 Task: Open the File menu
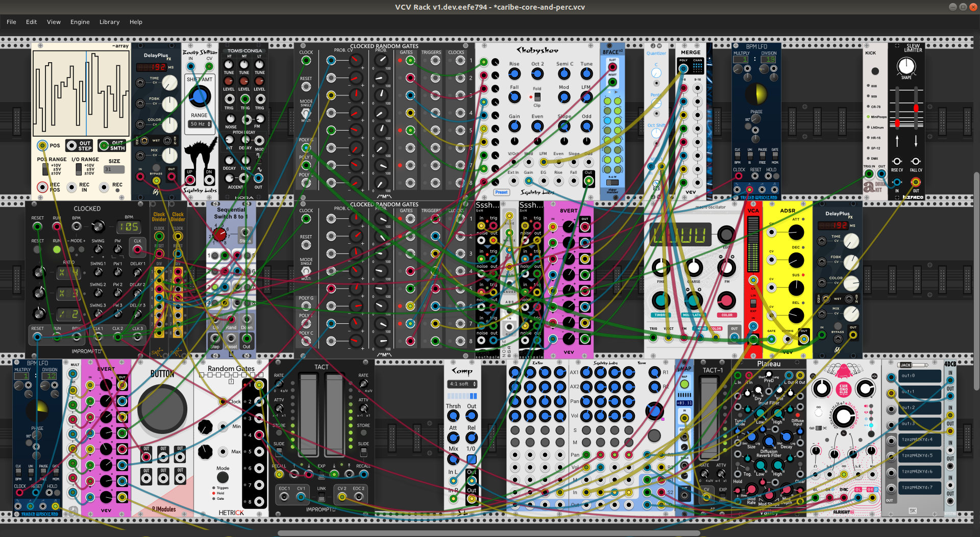point(11,22)
